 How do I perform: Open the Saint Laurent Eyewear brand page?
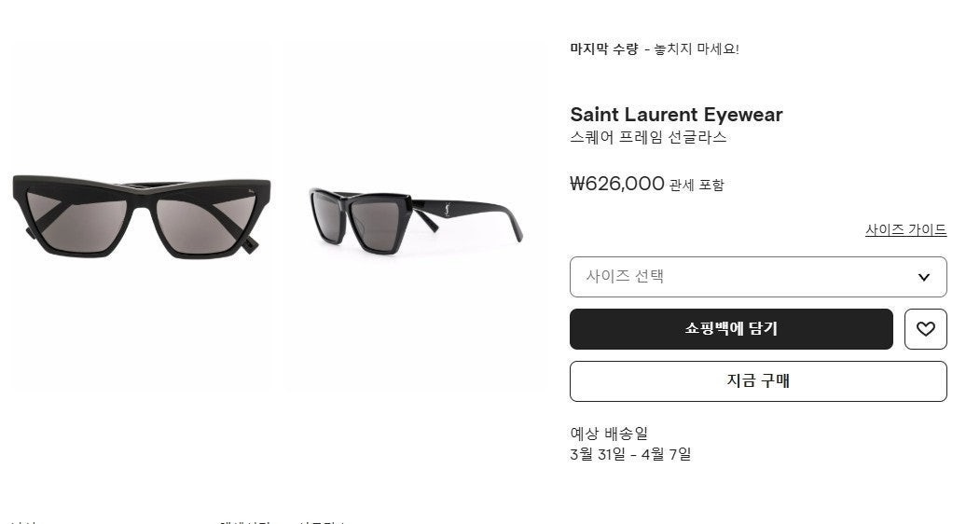pyautogui.click(x=676, y=115)
